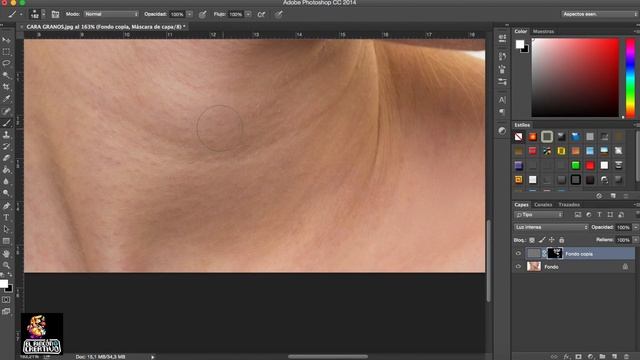The image size is (640, 360).
Task: Open the workspace switcher dropdown
Action: click(599, 14)
